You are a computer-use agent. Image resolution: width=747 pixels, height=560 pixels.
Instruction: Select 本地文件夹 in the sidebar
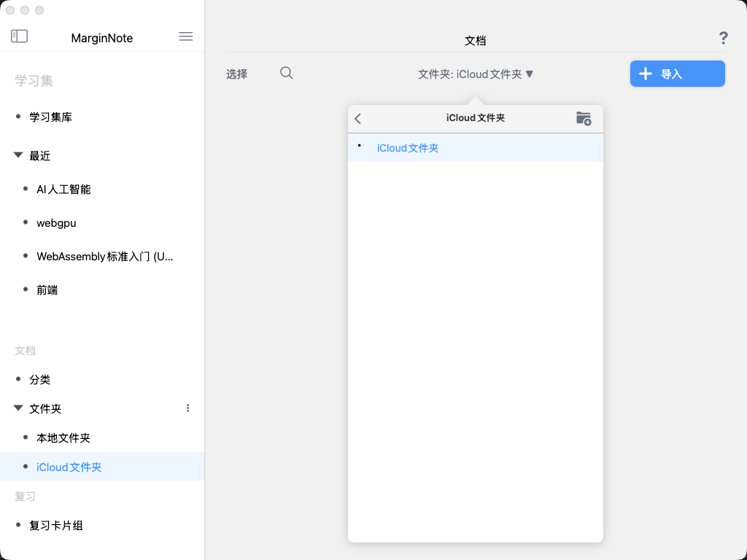(x=63, y=438)
